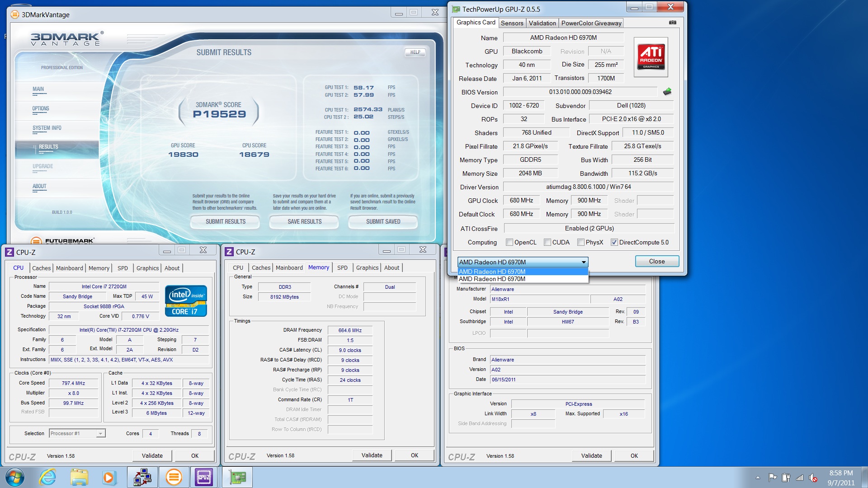868x488 pixels.
Task: Click network computers taskbar icon
Action: [x=142, y=477]
